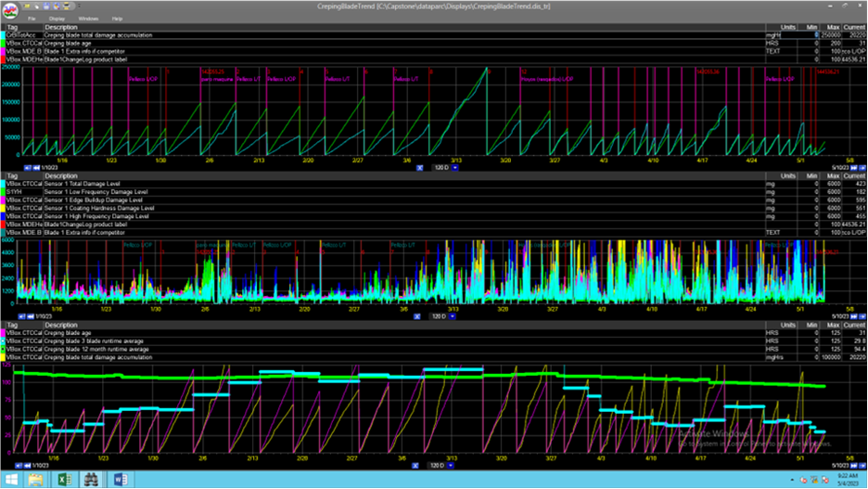Open the Help menu

117,19
